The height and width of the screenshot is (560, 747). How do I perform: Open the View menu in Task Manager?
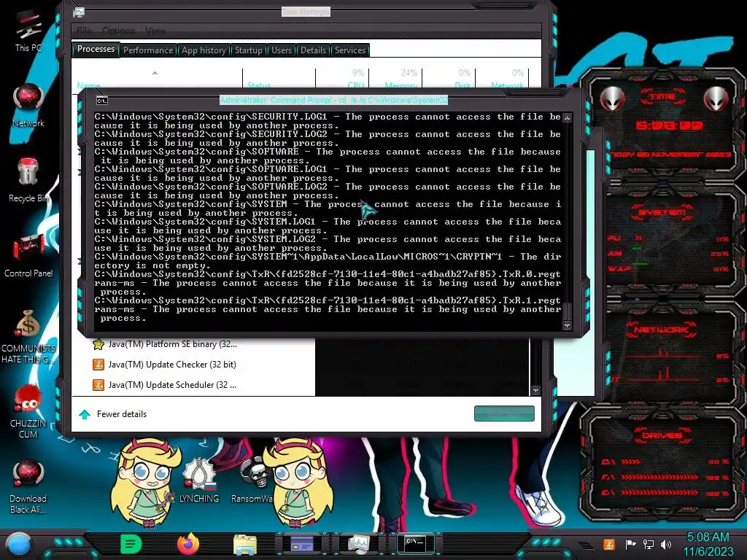[x=155, y=31]
